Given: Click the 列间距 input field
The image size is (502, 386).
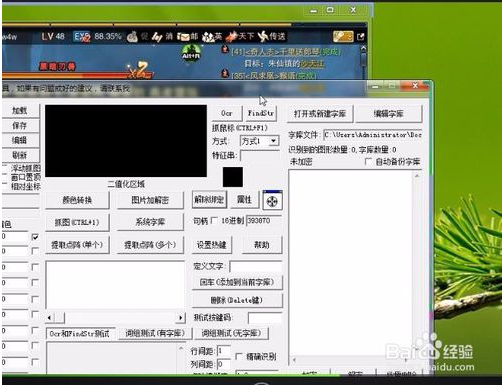Looking at the screenshot, I should (224, 364).
